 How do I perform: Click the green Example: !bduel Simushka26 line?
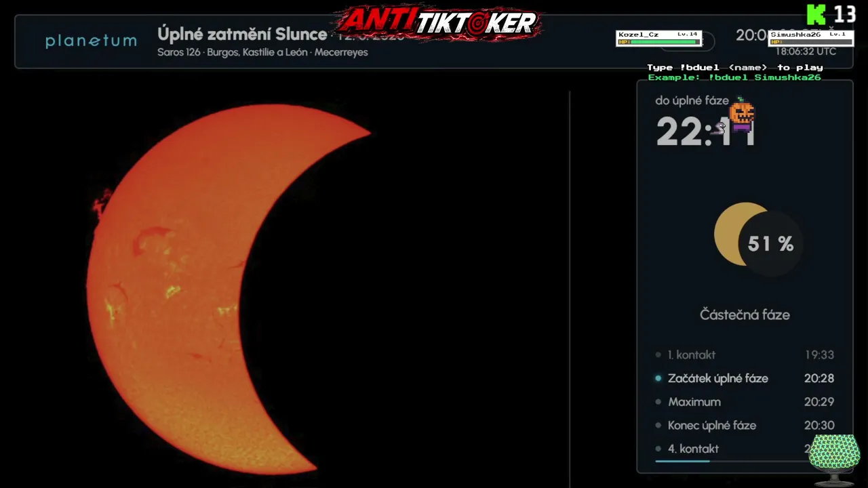coord(734,77)
